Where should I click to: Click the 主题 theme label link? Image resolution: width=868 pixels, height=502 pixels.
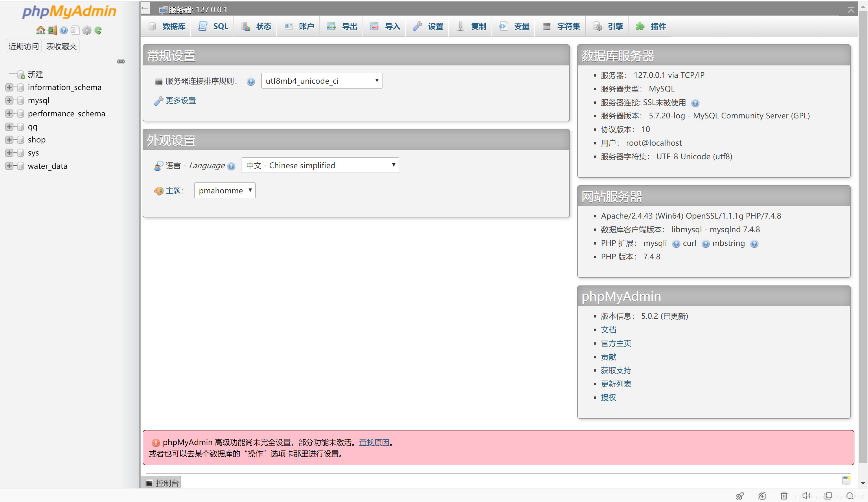[x=173, y=191]
